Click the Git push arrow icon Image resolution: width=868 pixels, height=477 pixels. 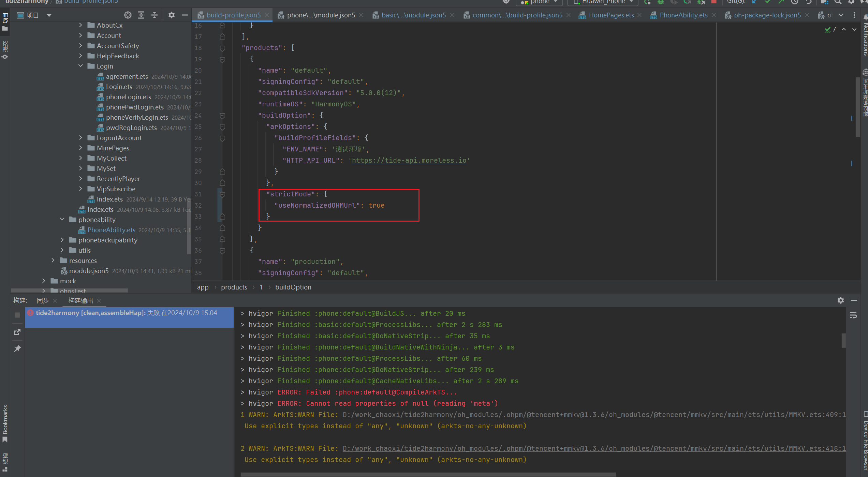click(x=781, y=2)
